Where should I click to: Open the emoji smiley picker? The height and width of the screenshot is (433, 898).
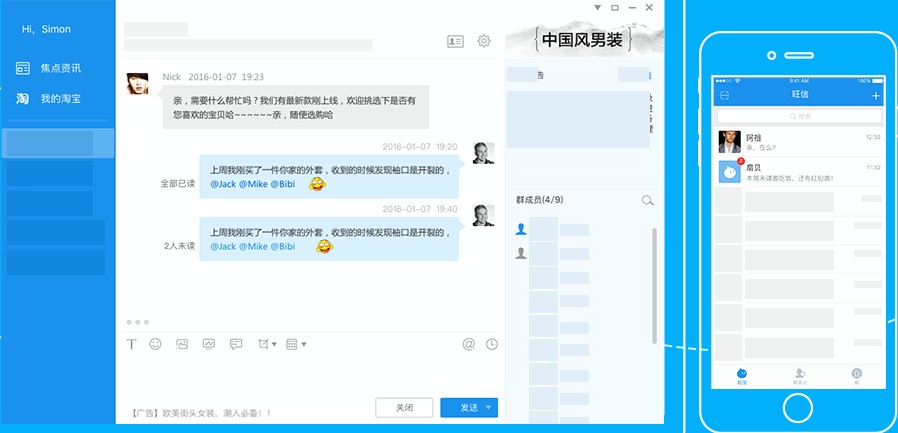point(156,344)
